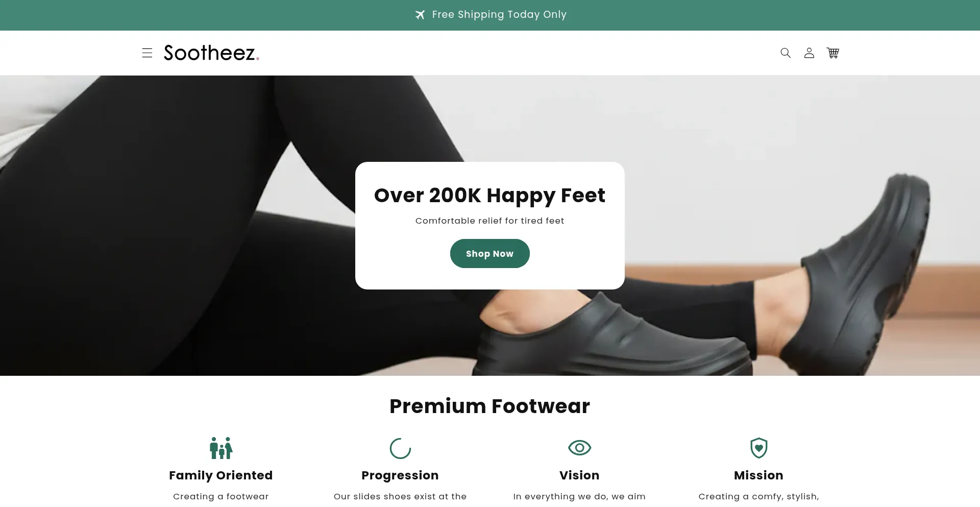Open the shopping cart icon
Screen dimensions: 980x507
point(833,53)
